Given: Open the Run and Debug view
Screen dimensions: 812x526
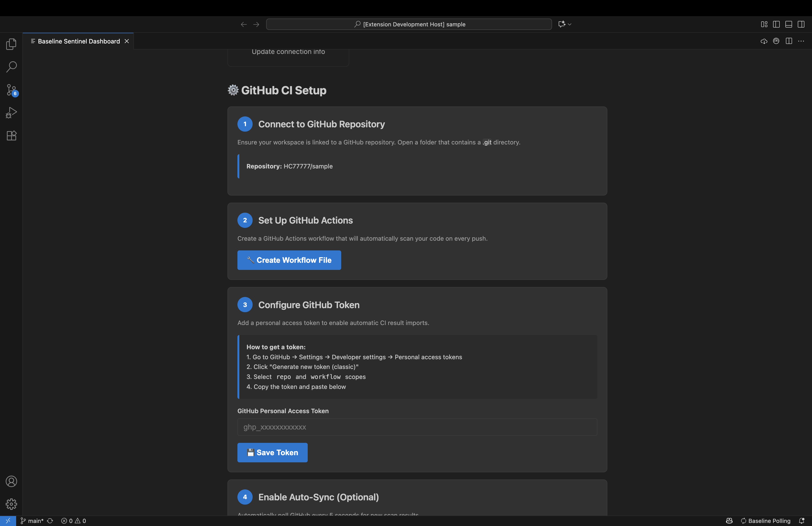Looking at the screenshot, I should (x=11, y=113).
